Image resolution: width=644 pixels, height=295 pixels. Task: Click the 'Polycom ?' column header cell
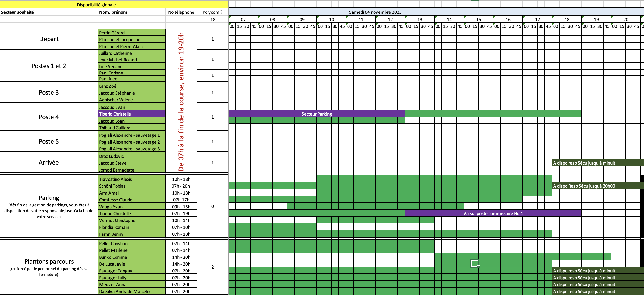pyautogui.click(x=212, y=12)
